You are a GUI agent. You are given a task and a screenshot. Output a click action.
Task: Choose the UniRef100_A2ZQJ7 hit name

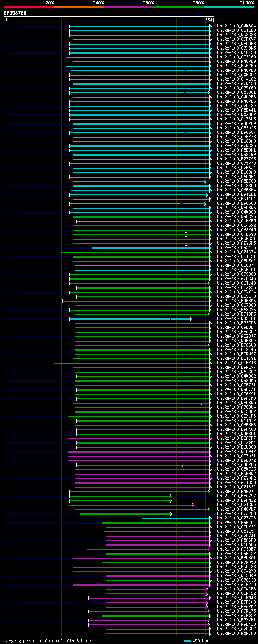(236, 336)
